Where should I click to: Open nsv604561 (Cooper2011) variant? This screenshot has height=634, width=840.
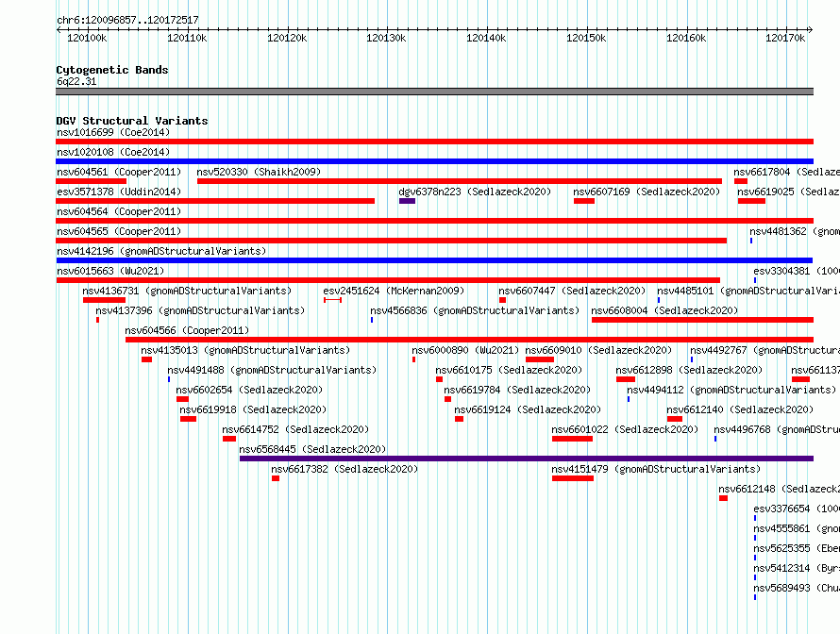pos(119,172)
